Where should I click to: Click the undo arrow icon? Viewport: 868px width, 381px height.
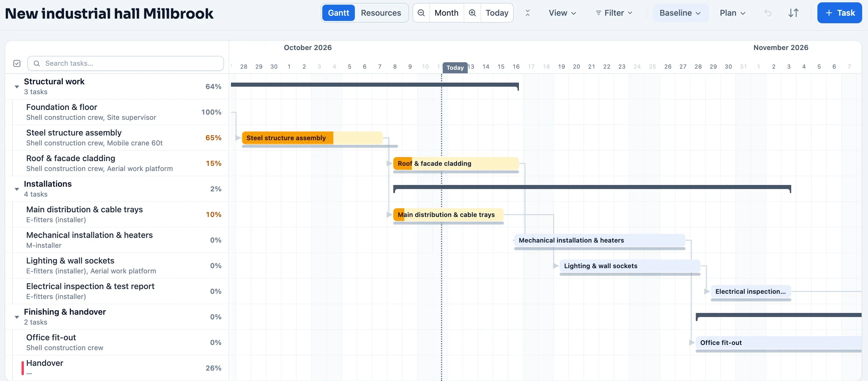768,13
